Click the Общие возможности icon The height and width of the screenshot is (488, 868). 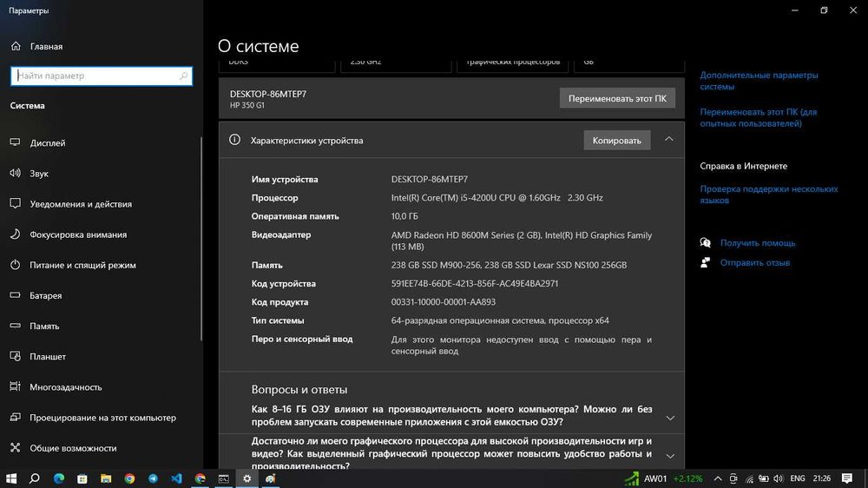coord(15,447)
